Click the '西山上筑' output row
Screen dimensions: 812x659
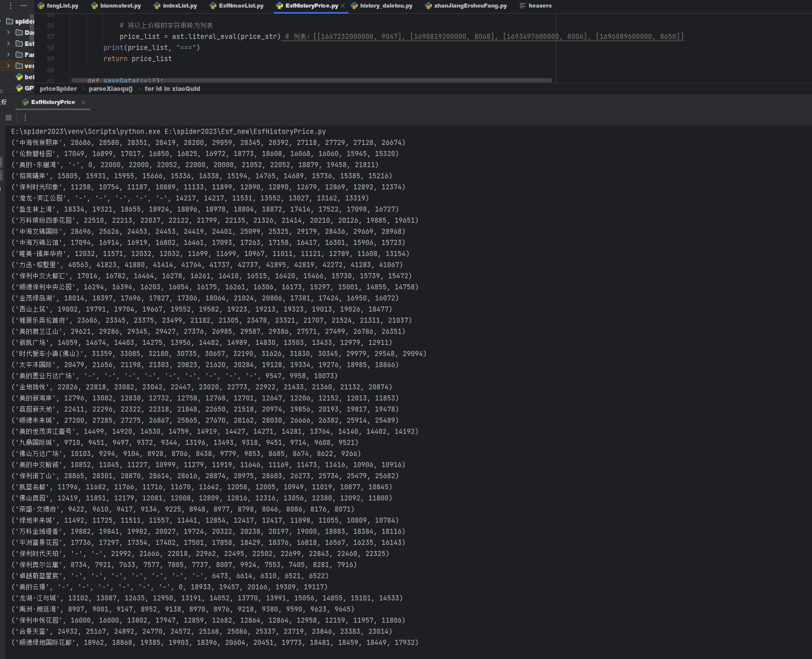201,310
